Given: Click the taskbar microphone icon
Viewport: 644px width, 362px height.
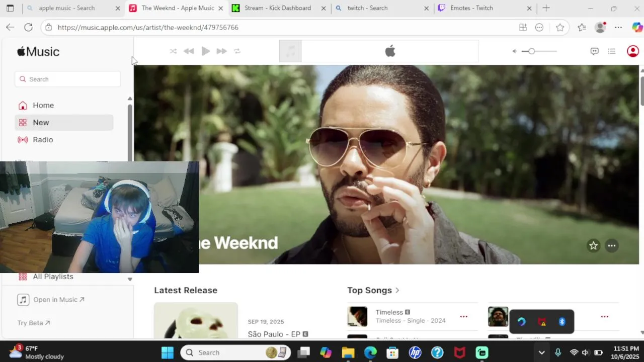Looking at the screenshot, I should 557,352.
